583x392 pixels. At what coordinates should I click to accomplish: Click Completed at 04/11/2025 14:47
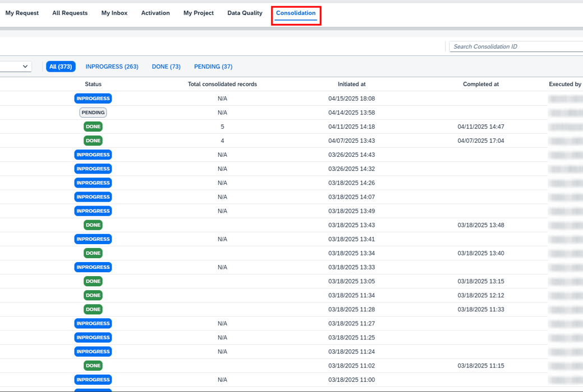(x=481, y=127)
